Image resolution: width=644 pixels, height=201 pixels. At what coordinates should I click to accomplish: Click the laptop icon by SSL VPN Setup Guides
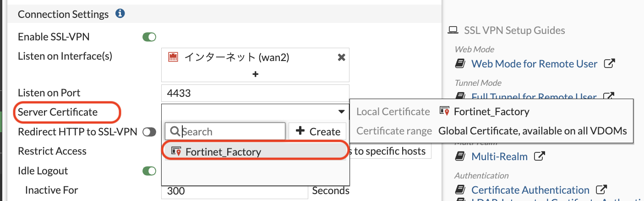(453, 30)
